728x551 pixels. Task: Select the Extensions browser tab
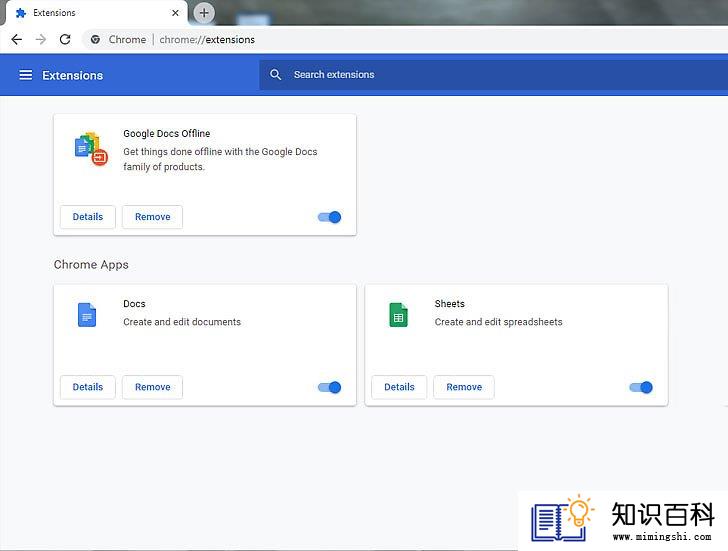pyautogui.click(x=96, y=13)
